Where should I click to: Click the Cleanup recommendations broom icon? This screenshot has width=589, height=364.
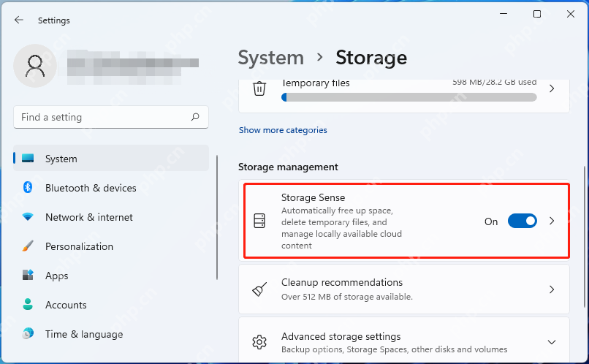[259, 289]
